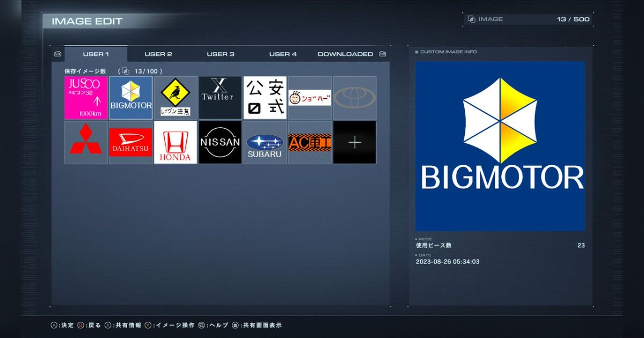
Task: Select the BIGMOTOR emblem thumbnail
Action: (131, 98)
